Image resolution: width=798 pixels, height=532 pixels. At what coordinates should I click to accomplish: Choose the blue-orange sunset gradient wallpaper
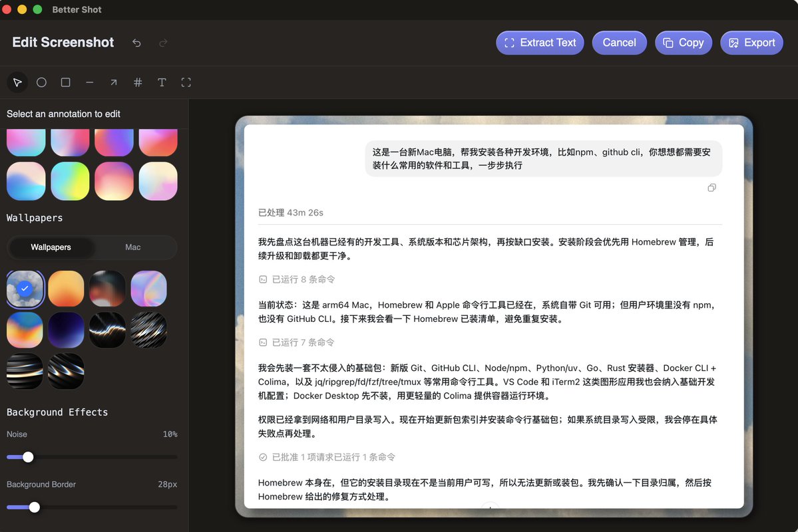(x=25, y=330)
